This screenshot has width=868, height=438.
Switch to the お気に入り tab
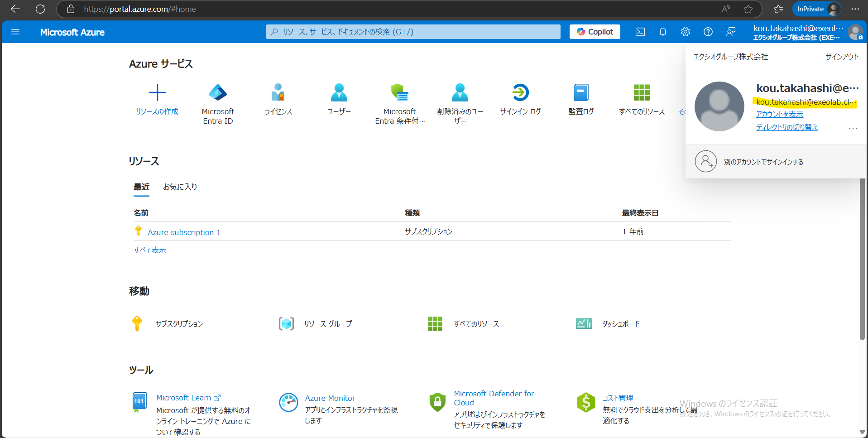point(180,187)
